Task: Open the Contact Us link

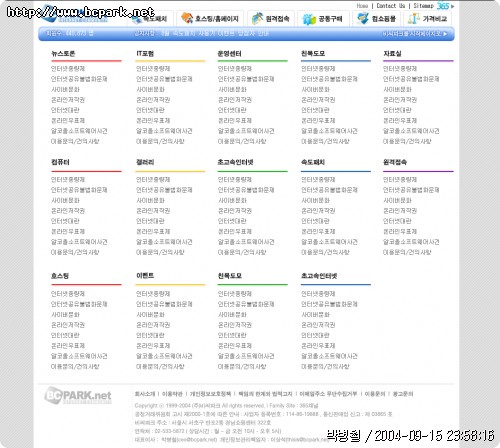Action: [x=391, y=6]
